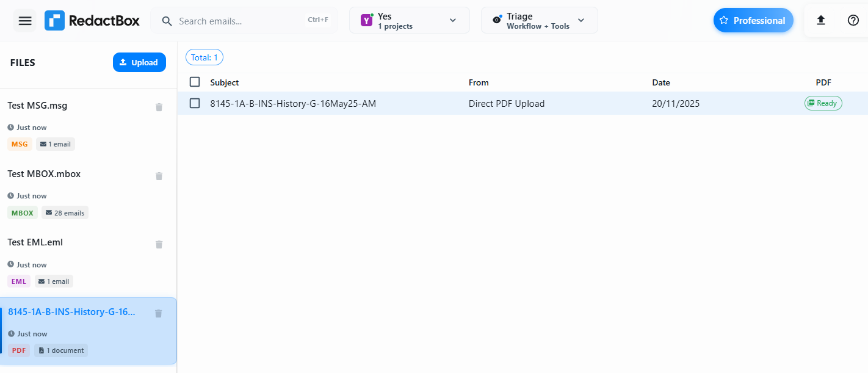The height and width of the screenshot is (373, 868).
Task: Click the Professional plan button
Action: point(753,21)
